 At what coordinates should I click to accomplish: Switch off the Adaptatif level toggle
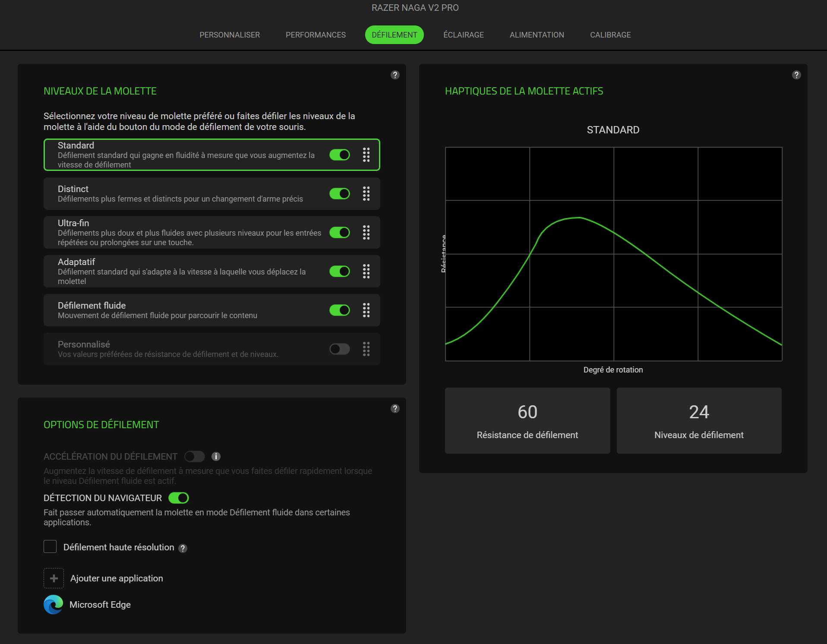(x=340, y=271)
